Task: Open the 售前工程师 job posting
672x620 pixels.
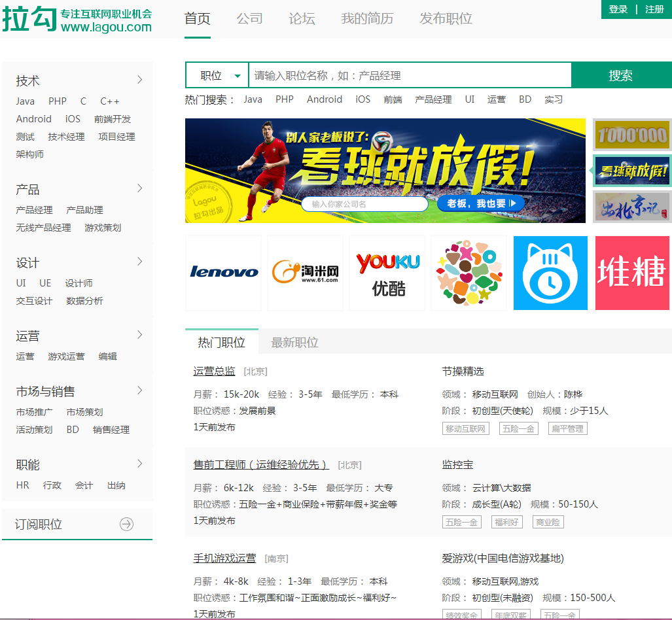Action: 261,464
